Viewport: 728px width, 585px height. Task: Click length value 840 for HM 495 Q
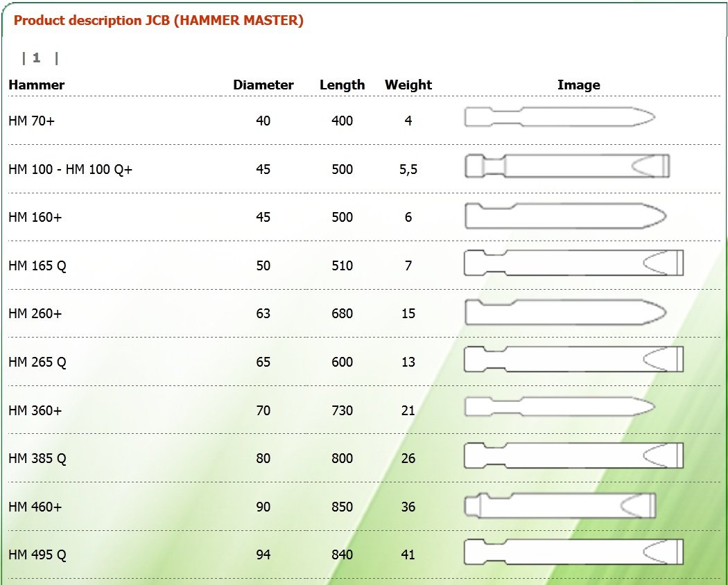343,555
